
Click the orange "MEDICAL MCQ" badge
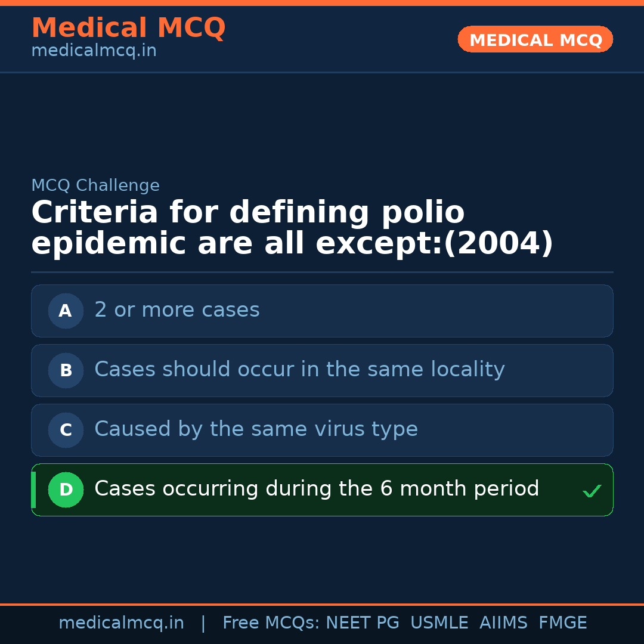535,40
